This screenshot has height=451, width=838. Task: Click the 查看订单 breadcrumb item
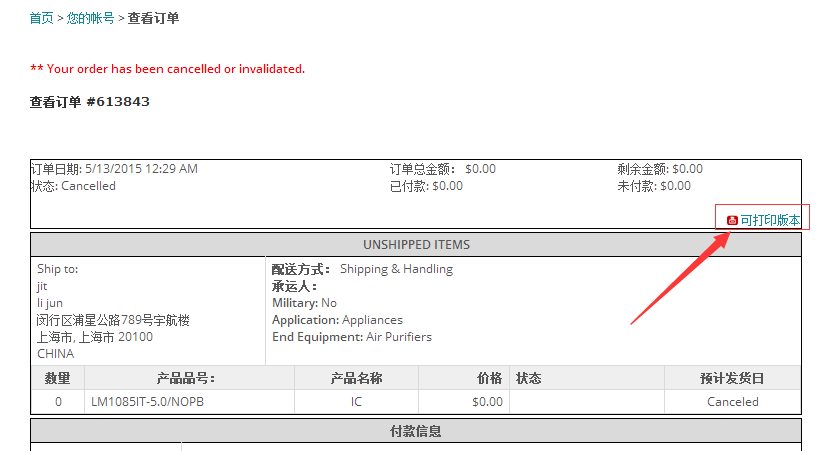click(x=153, y=18)
